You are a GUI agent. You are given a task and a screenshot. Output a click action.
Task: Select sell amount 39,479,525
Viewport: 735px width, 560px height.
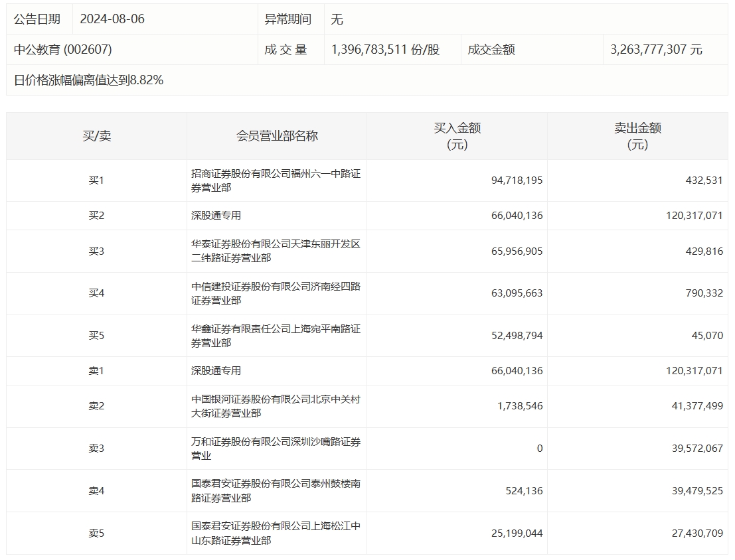[697, 490]
